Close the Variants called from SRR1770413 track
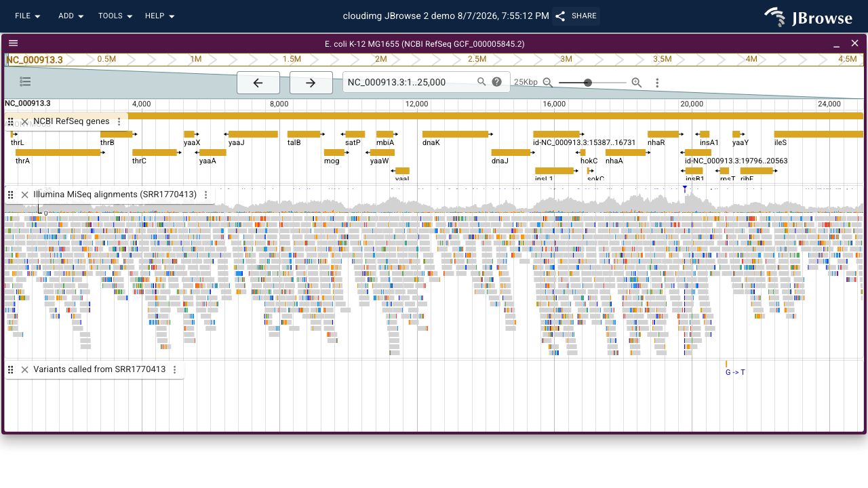The image size is (868, 488). click(24, 369)
